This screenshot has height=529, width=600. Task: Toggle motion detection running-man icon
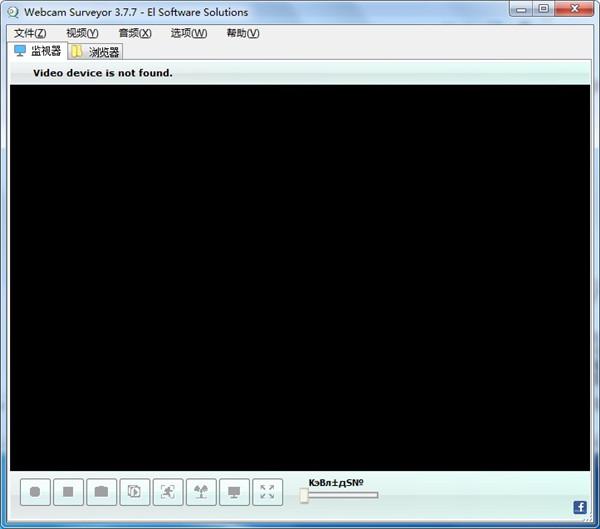[168, 492]
